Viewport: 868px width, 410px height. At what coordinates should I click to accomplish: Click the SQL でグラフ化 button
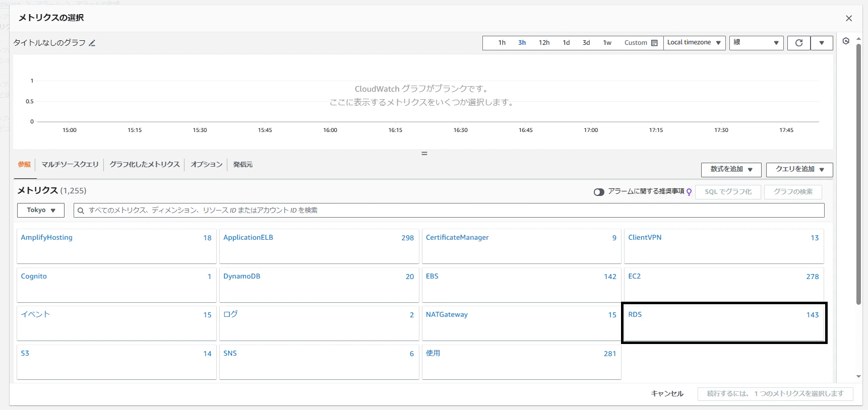(728, 192)
